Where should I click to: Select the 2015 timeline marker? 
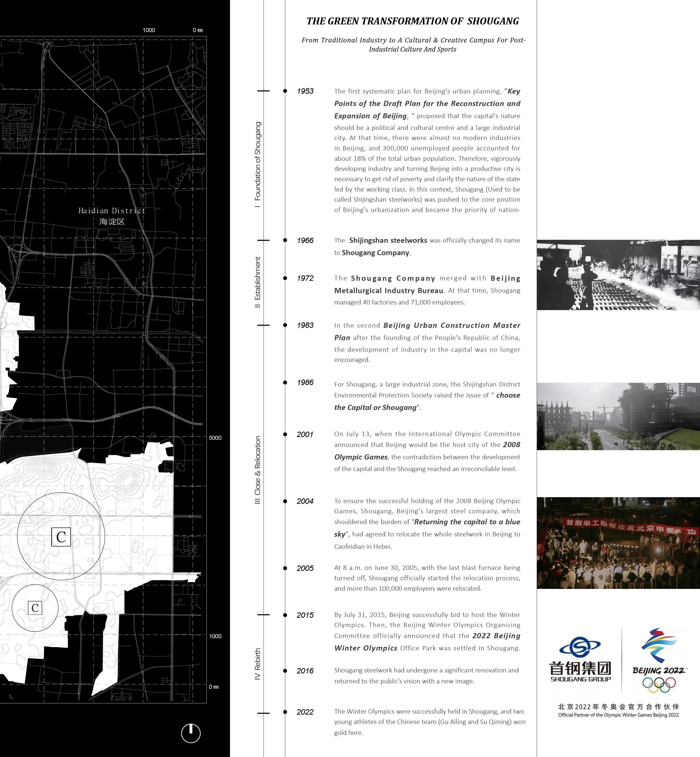pos(285,615)
